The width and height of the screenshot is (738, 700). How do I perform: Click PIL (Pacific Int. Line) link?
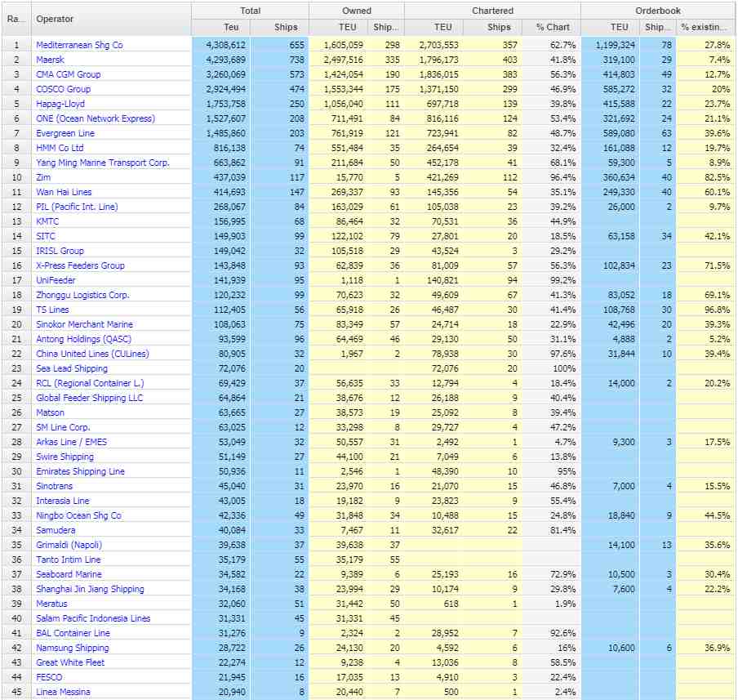(x=77, y=207)
